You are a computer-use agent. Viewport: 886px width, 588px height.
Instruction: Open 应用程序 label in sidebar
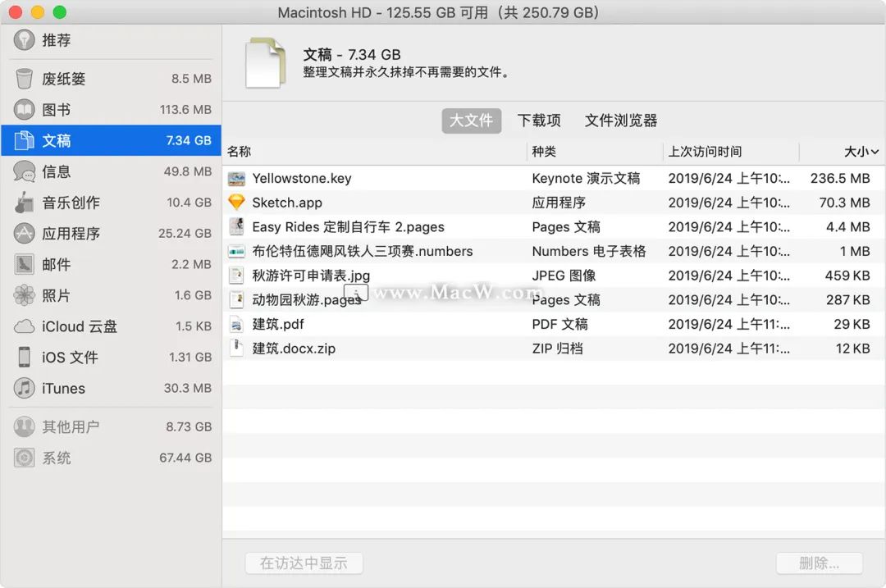coord(71,233)
